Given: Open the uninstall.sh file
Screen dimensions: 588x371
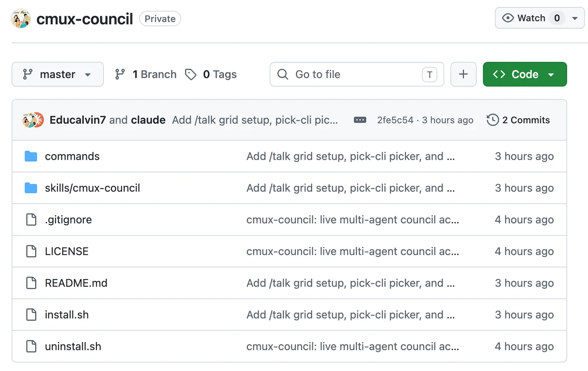Looking at the screenshot, I should pos(73,346).
